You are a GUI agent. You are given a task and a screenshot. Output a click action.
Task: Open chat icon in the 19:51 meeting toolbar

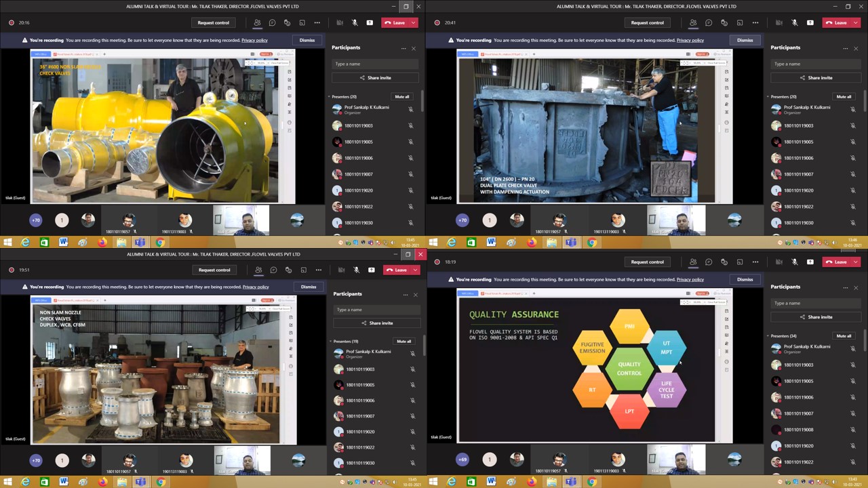273,270
